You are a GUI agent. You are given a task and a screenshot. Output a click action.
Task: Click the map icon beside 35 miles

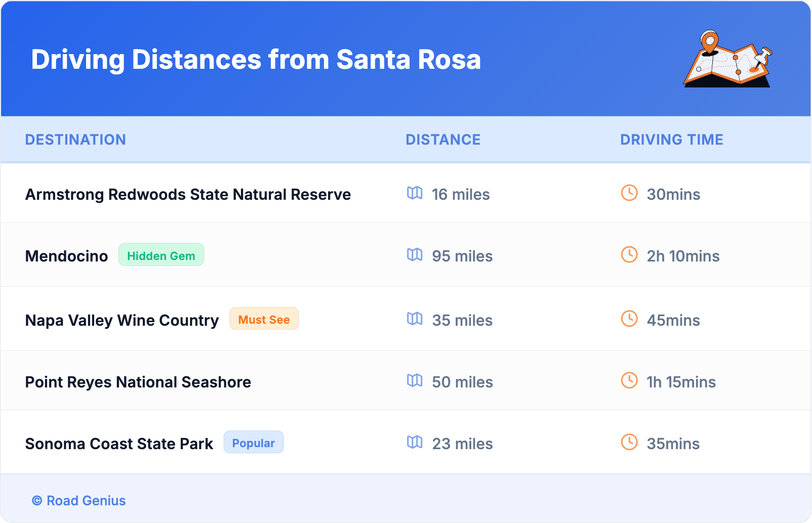415,319
